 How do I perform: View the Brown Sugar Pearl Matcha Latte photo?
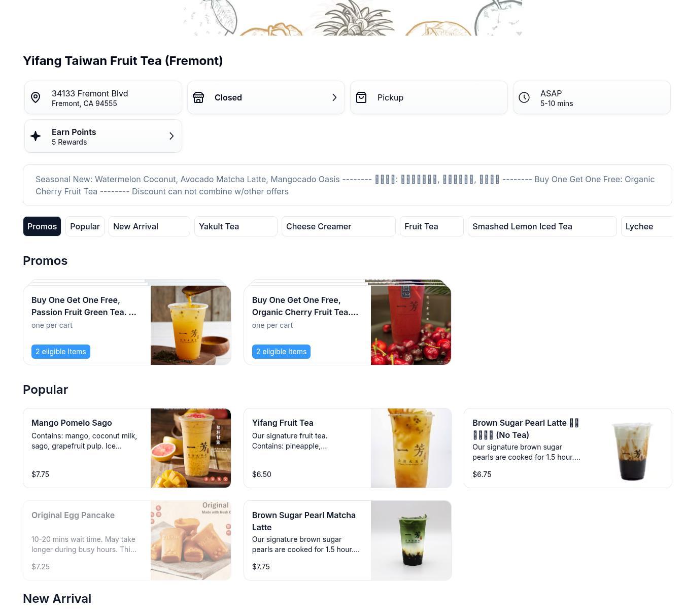411,540
